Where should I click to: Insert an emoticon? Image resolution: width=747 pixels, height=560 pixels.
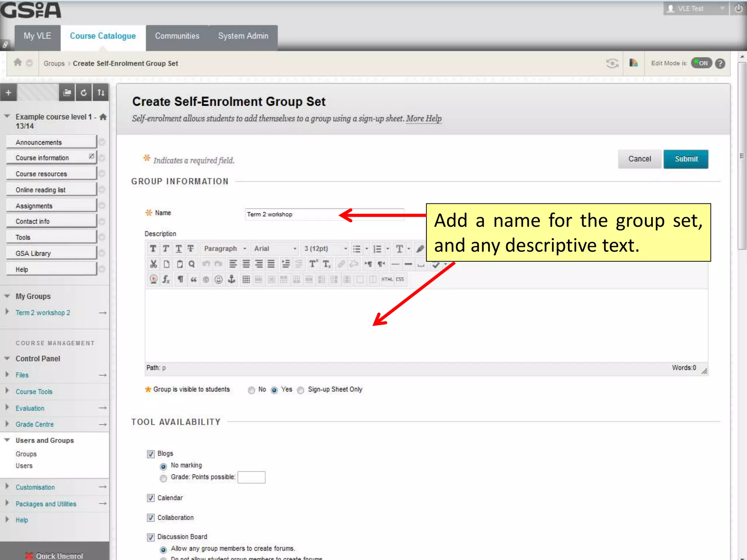(x=218, y=280)
